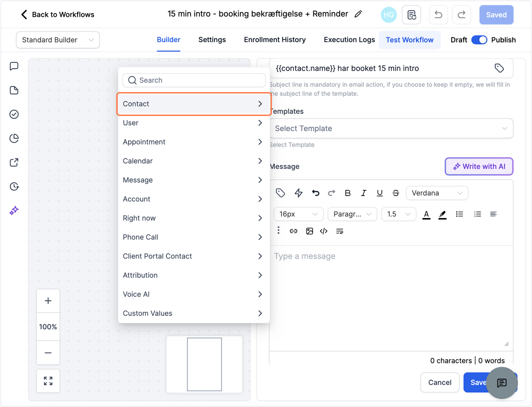Insert a hyperlink in the message

(x=293, y=231)
